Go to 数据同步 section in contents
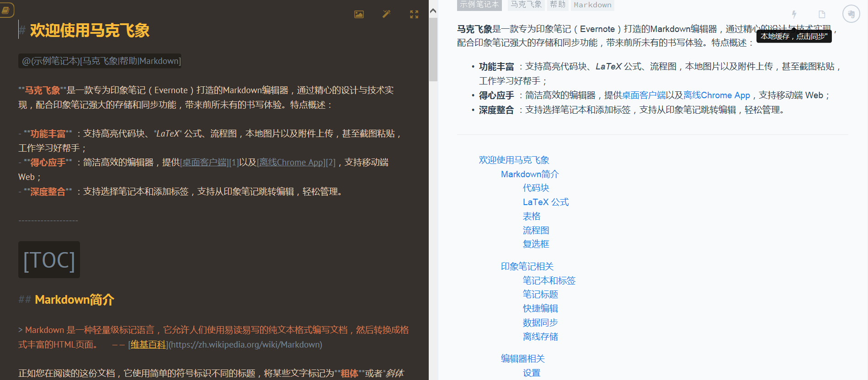Screen dimensions: 868x380 540,322
